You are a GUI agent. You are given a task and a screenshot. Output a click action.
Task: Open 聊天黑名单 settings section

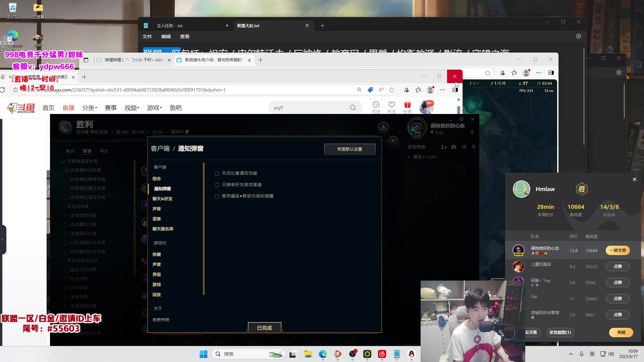[163, 229]
